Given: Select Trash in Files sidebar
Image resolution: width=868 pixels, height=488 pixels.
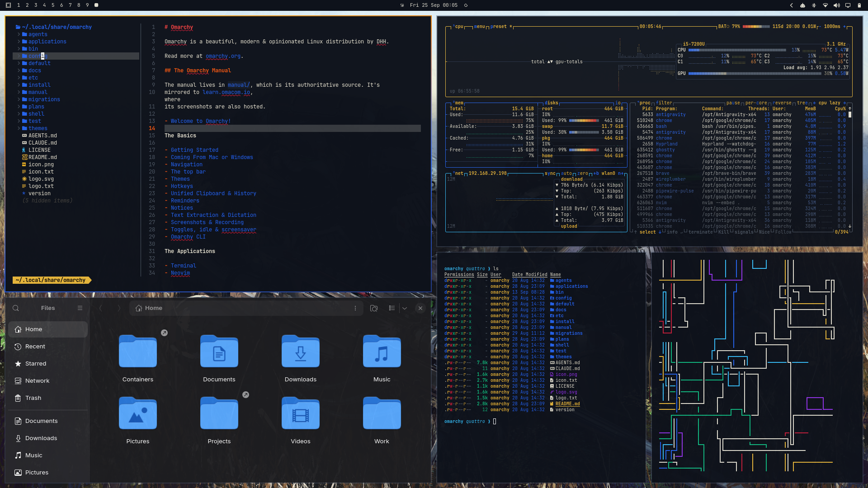Looking at the screenshot, I should pyautogui.click(x=48, y=398).
